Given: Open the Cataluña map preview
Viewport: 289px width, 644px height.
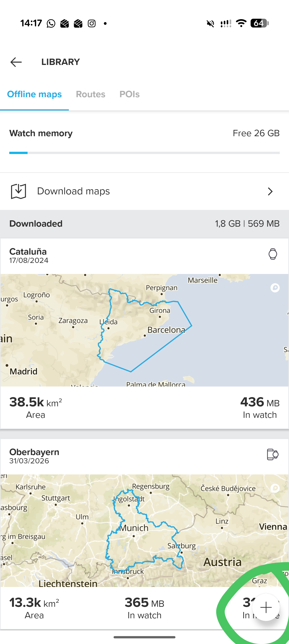Looking at the screenshot, I should pos(144,330).
